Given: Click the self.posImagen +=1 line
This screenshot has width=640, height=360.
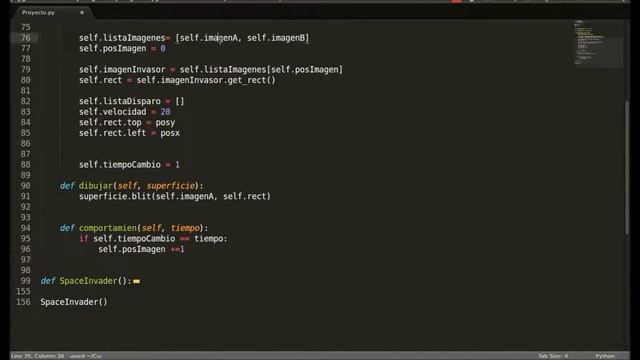Looking at the screenshot, I should pos(141,249).
